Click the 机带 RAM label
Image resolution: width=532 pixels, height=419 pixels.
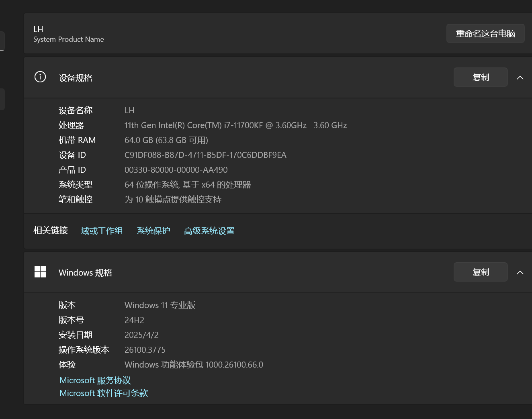coord(77,140)
